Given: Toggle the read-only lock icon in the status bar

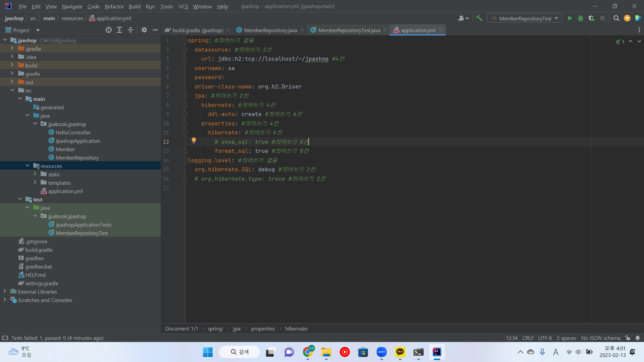Looking at the screenshot, I should (628, 338).
